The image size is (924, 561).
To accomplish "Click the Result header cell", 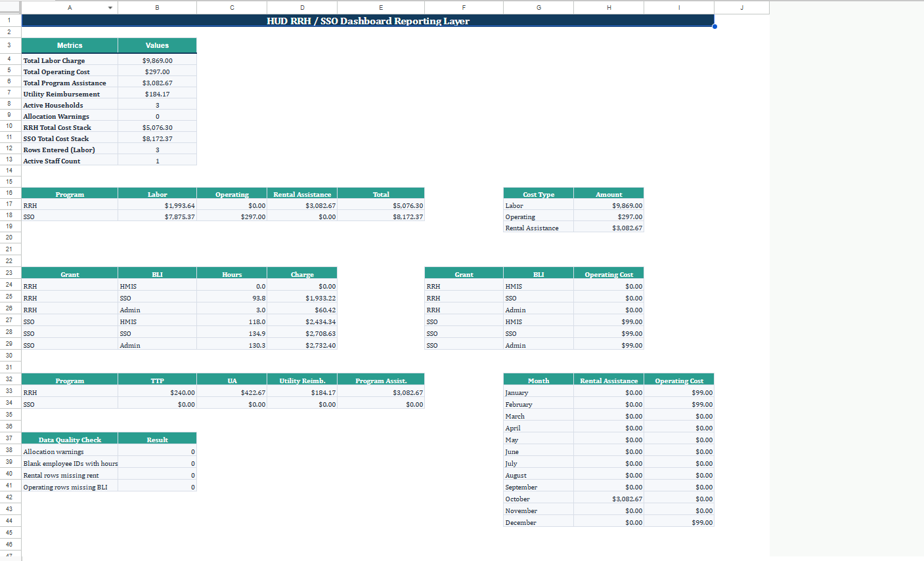I will 157,440.
